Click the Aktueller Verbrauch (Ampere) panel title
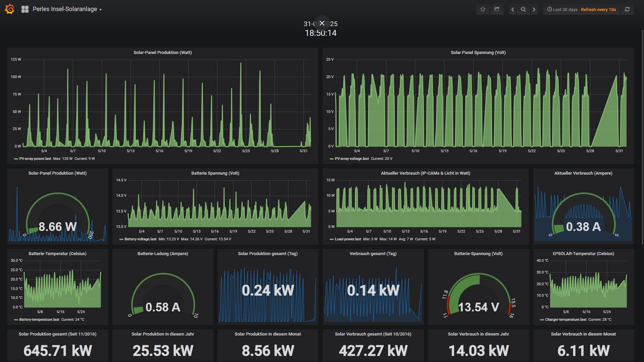The image size is (644, 362). click(583, 173)
